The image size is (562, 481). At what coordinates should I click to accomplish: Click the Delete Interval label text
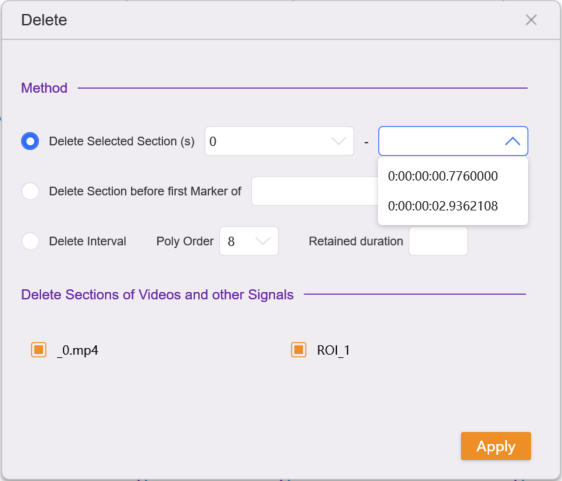pyautogui.click(x=87, y=241)
